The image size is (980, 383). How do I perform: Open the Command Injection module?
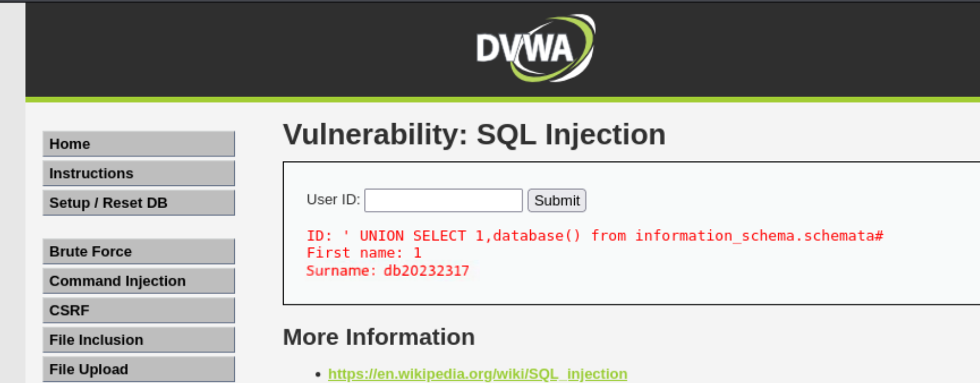click(x=138, y=281)
